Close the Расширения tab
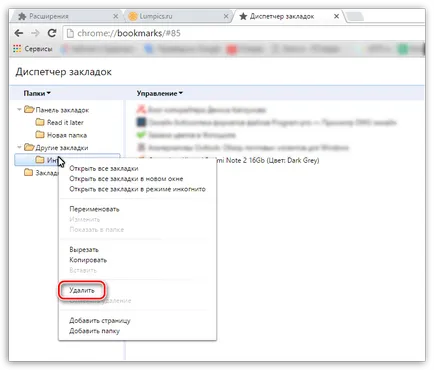The height and width of the screenshot is (370, 434). point(115,16)
